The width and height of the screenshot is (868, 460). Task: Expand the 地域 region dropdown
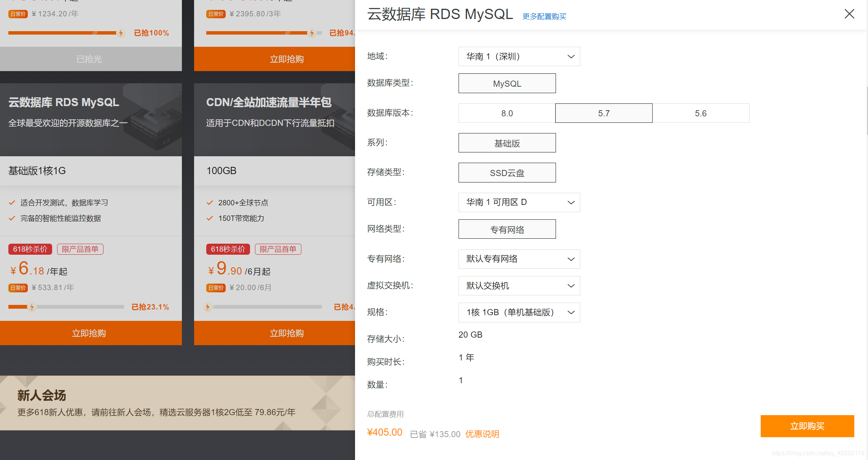coord(519,56)
